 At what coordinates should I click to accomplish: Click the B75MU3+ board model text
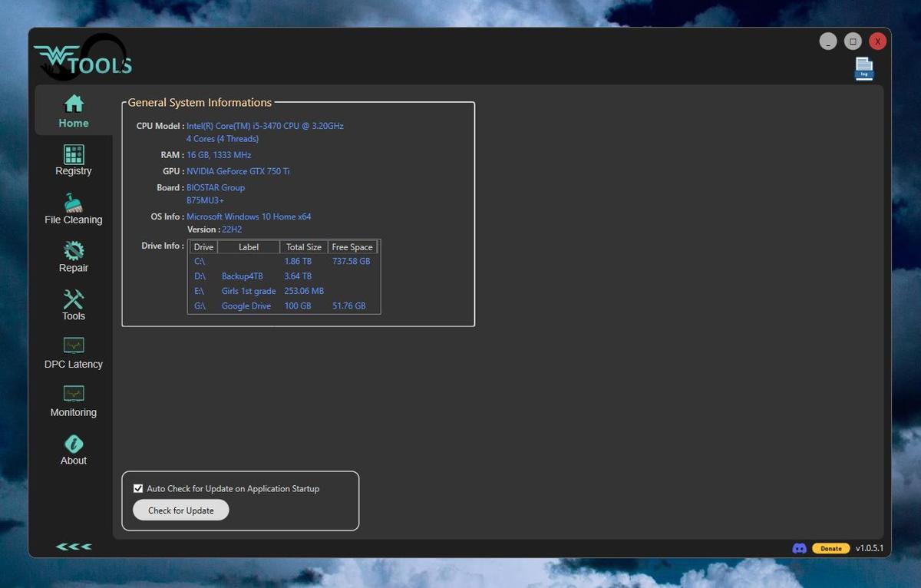[206, 200]
